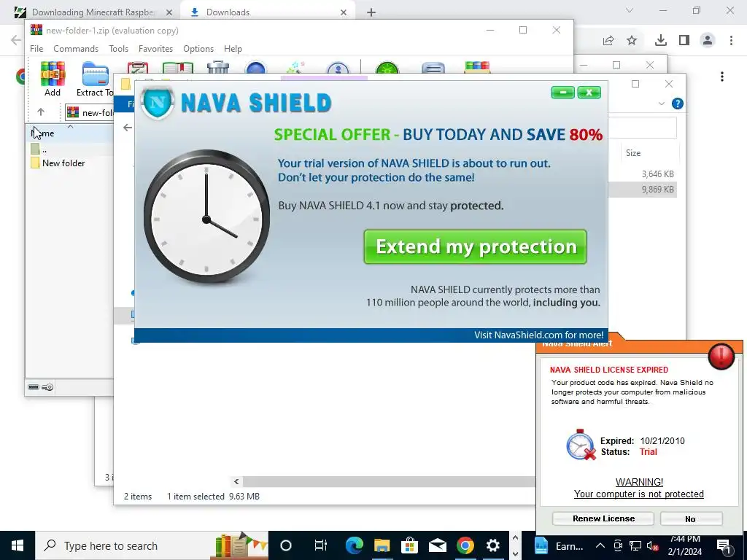The width and height of the screenshot is (747, 560).
Task: Open Microsoft Store from taskbar
Action: coord(409,545)
